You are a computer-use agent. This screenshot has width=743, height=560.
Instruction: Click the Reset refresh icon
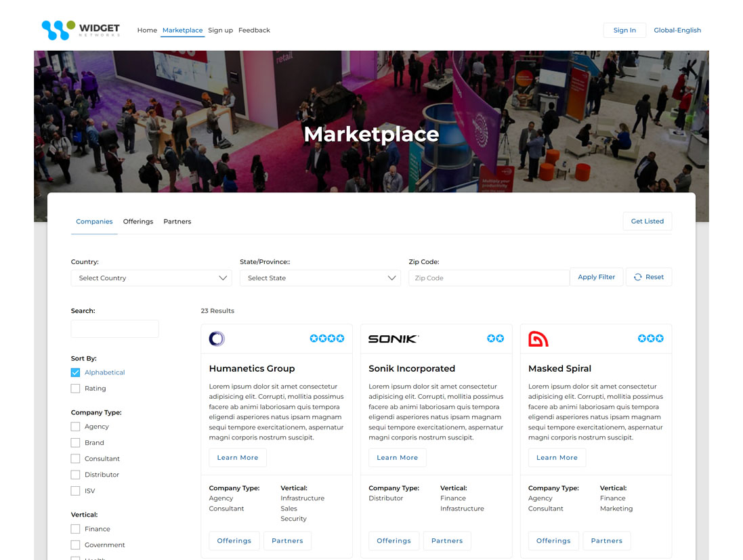(636, 276)
